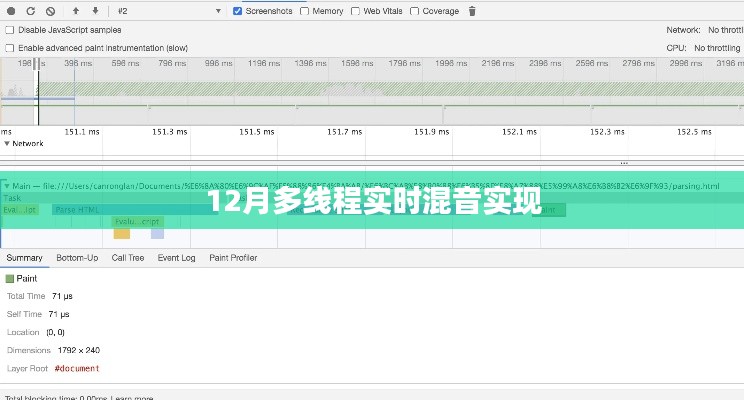The image size is (744, 400).
Task: Click the trash collect garbage icon
Action: [473, 11]
